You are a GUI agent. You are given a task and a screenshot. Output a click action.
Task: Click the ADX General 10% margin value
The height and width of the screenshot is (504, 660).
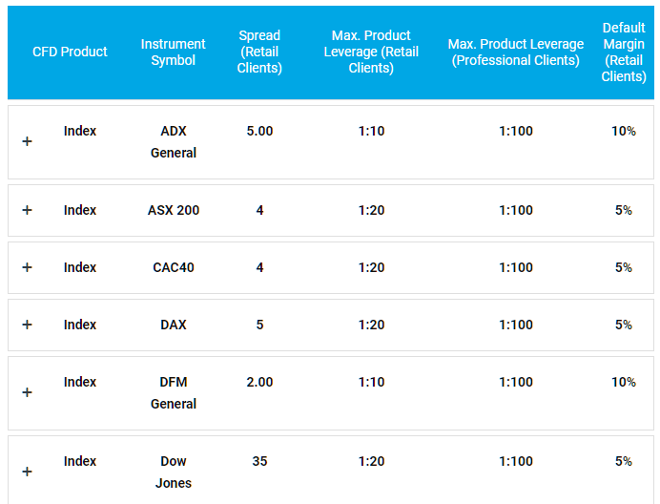pyautogui.click(x=623, y=131)
